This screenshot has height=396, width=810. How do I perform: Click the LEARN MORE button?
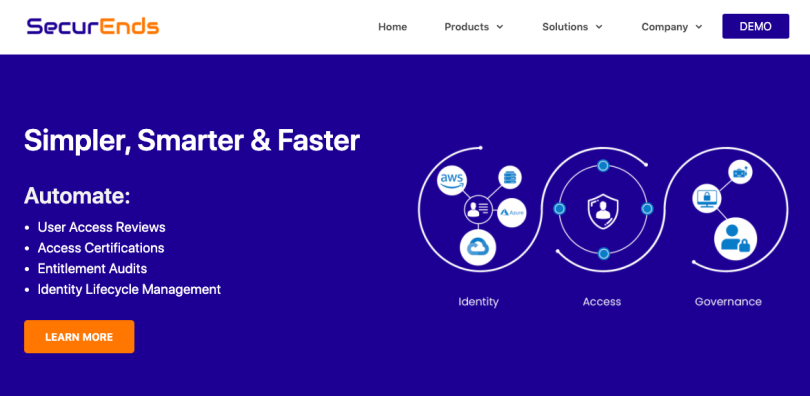point(79,337)
